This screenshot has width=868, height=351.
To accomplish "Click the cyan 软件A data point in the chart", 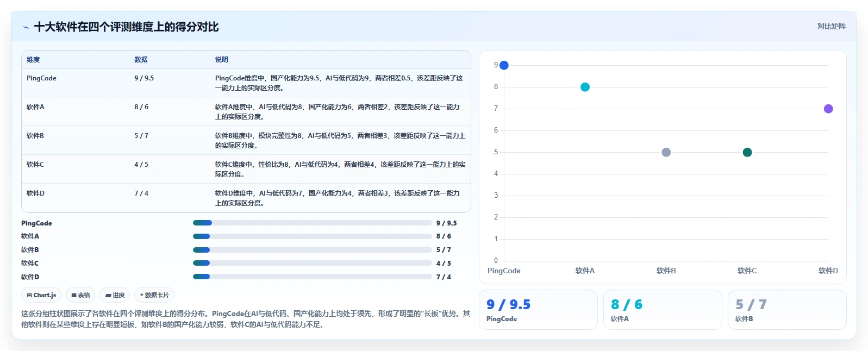I will coord(585,87).
